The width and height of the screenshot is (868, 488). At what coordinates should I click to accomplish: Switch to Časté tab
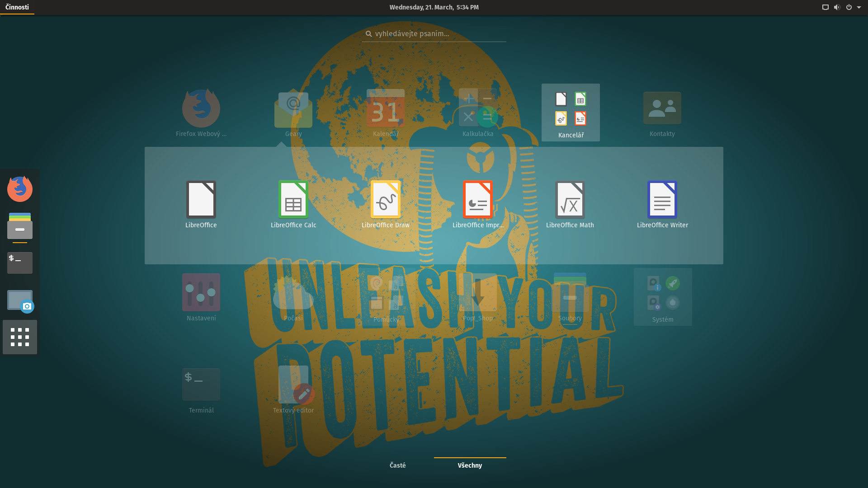tap(398, 465)
